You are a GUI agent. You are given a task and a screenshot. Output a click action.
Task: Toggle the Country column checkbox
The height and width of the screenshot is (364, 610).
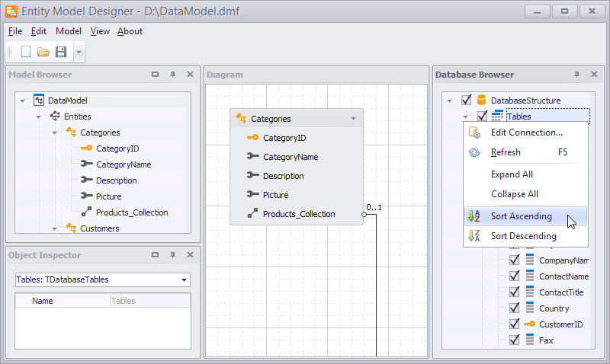click(514, 308)
